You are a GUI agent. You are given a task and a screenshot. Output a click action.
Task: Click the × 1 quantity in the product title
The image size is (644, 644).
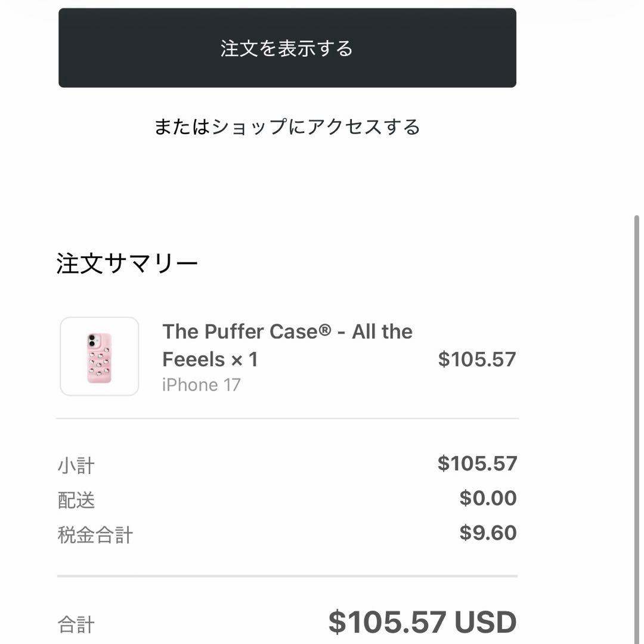coord(244,360)
